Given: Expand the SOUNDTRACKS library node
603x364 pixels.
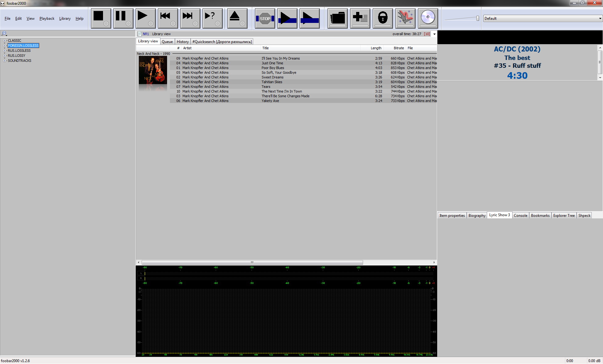Looking at the screenshot, I should click(x=5, y=61).
